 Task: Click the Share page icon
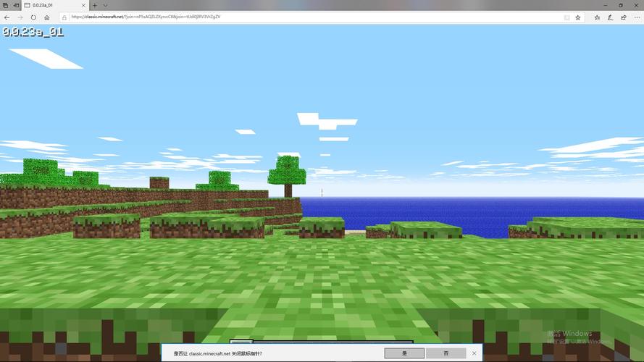coord(622,17)
